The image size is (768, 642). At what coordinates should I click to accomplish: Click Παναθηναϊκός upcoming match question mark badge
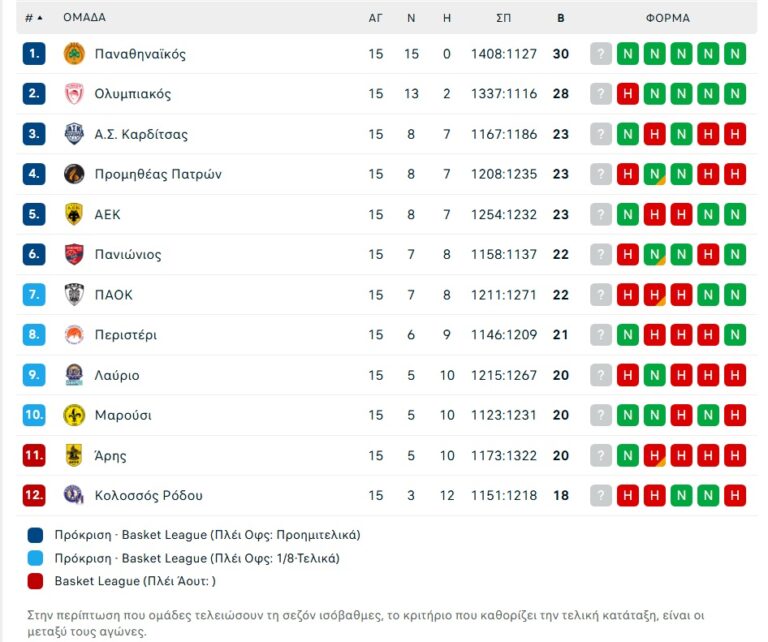pos(600,54)
